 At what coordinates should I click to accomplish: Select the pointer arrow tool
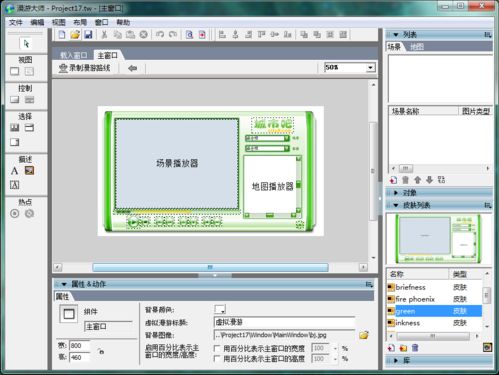coord(26,44)
